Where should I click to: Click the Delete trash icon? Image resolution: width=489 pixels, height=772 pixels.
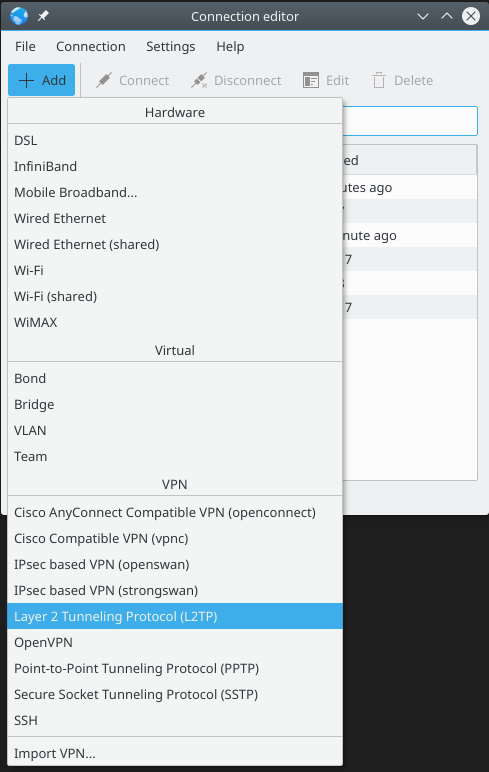[x=379, y=80]
